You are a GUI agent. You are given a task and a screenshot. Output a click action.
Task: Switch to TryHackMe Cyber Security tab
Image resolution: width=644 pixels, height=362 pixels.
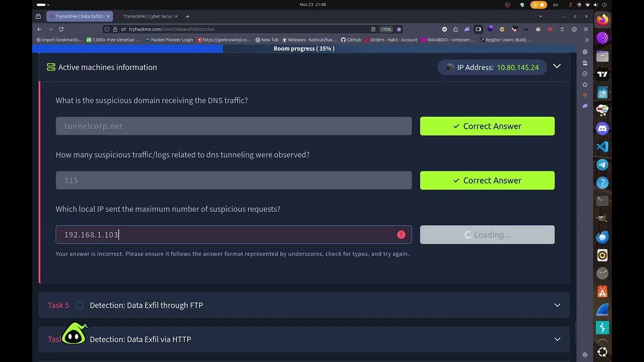tap(148, 16)
